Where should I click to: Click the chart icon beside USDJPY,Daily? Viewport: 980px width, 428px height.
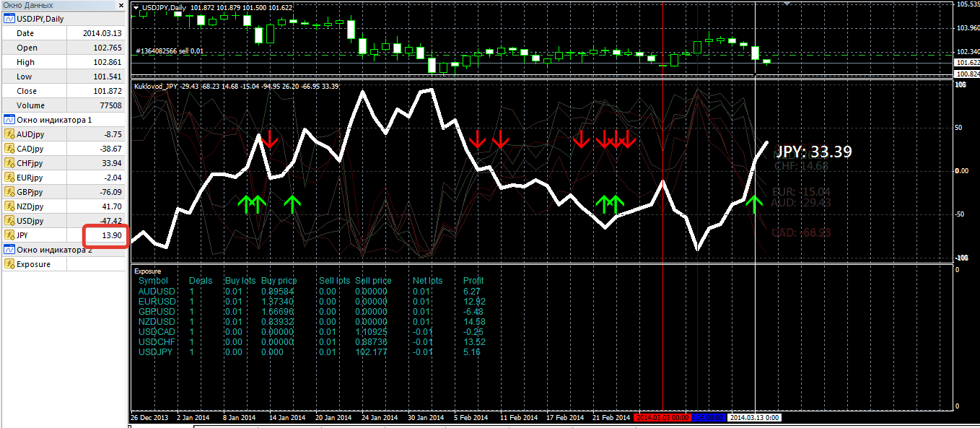(9, 19)
